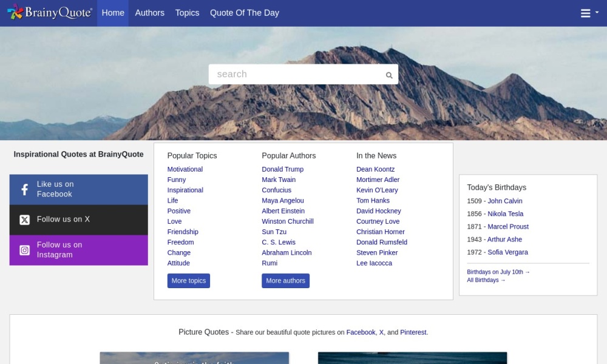Open the Authors menu item

(x=150, y=13)
